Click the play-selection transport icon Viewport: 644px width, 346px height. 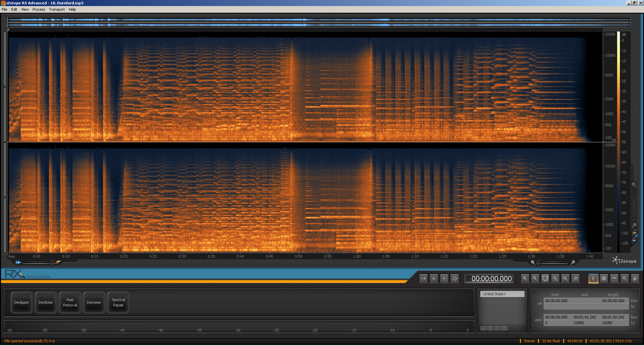444,278
